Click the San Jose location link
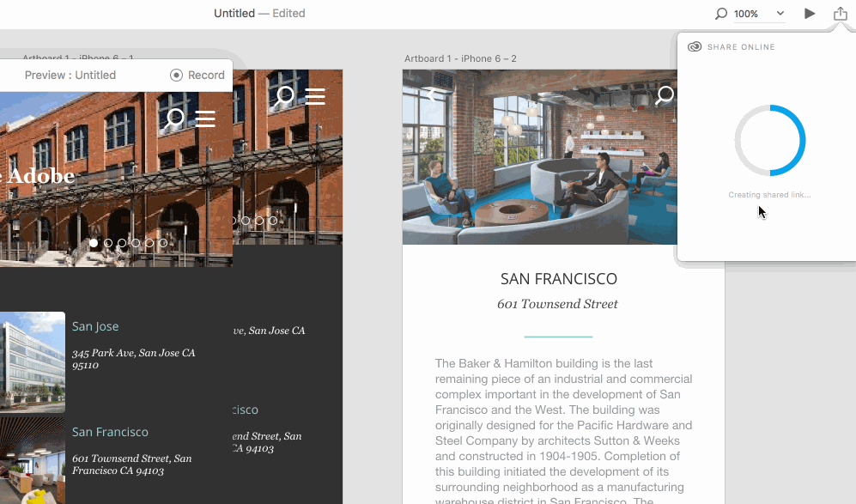This screenshot has height=504, width=856. point(95,326)
